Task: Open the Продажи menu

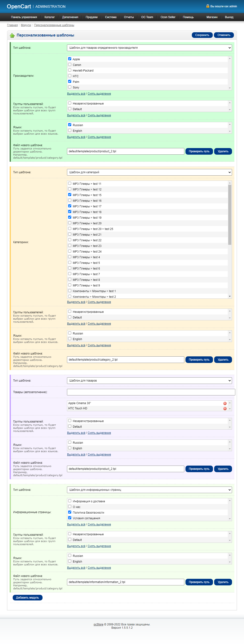Action: tap(92, 17)
